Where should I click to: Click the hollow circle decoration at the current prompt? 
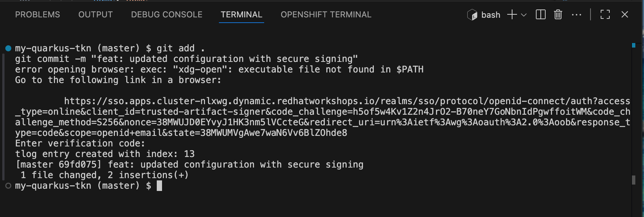click(x=8, y=186)
